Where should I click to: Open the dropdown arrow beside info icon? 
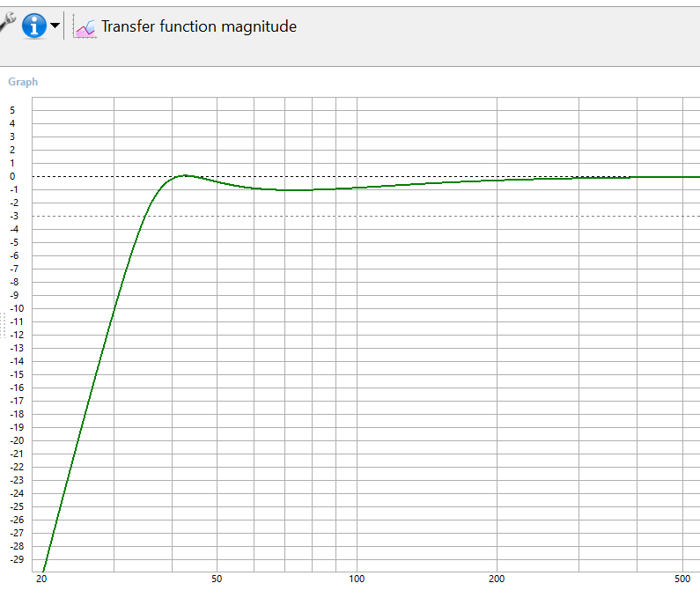pyautogui.click(x=55, y=26)
